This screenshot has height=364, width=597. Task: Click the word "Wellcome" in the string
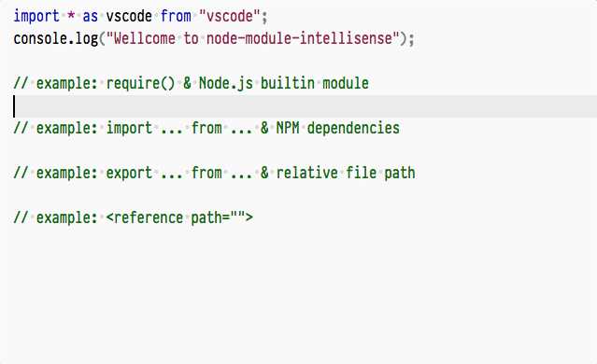point(144,38)
